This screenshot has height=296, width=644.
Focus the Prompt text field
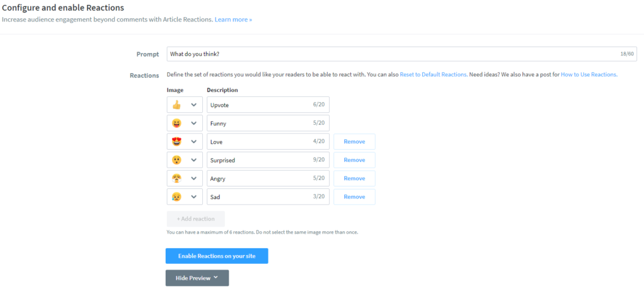tap(391, 54)
